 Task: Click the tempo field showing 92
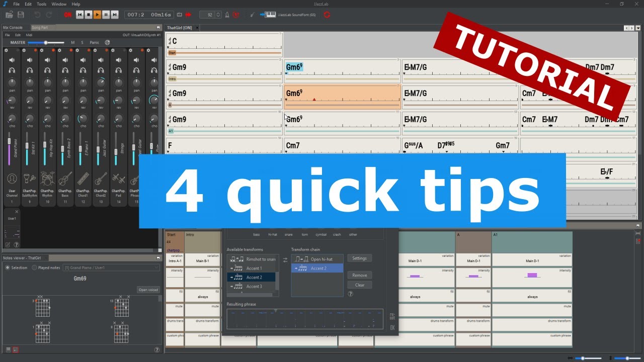(207, 15)
